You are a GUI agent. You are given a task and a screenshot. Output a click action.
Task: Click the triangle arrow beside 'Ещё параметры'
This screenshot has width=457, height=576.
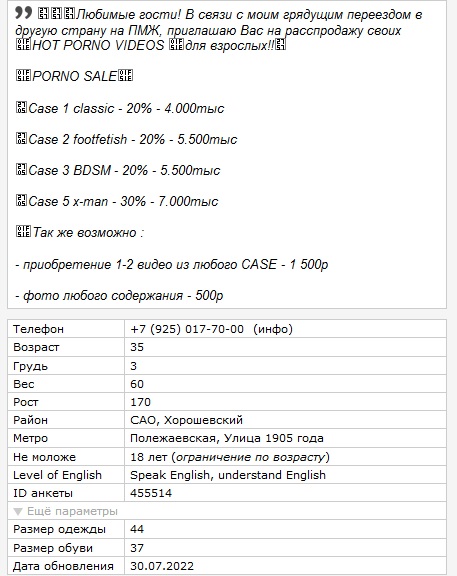(18, 511)
